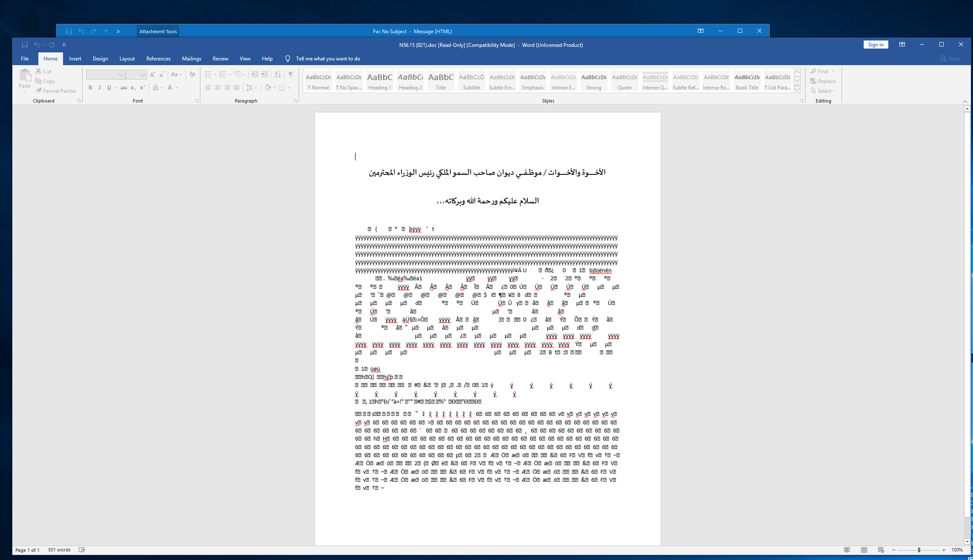Viewport: 973px width, 560px height.
Task: Click the Multilevel List icon
Action: click(238, 74)
